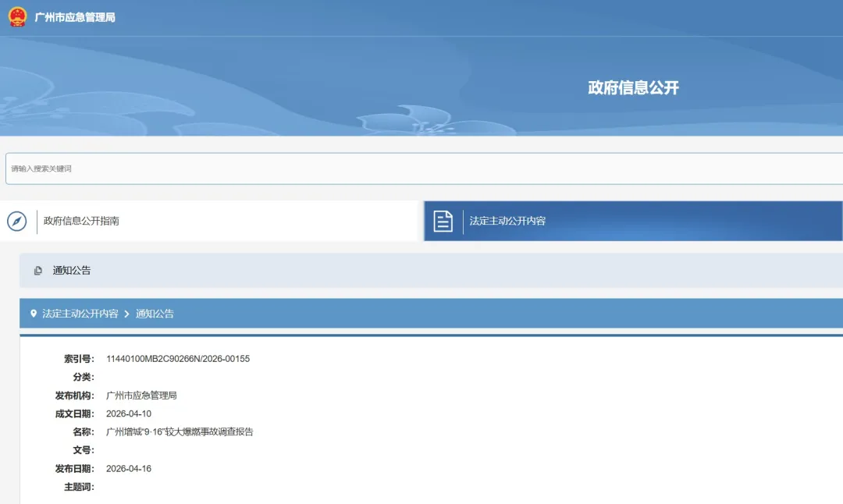The width and height of the screenshot is (843, 504).
Task: Click the 政府信息公开 banner heading
Action: point(633,87)
